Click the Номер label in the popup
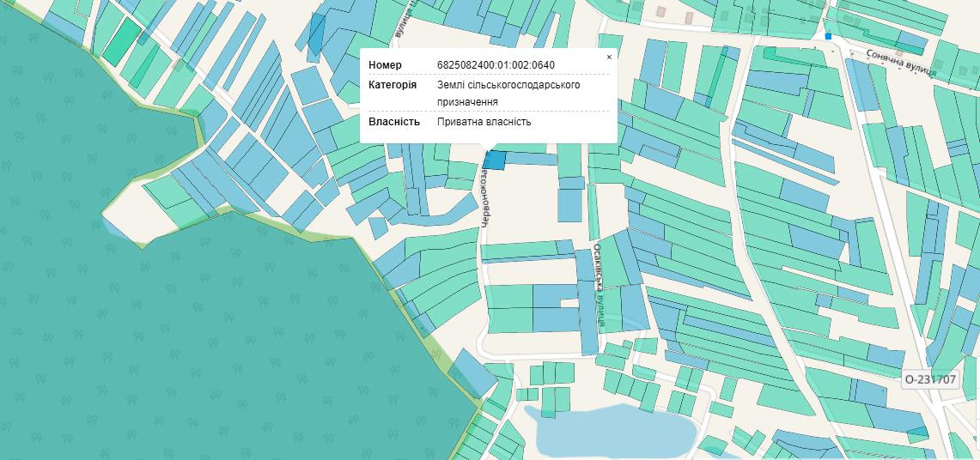Viewport: 980px width, 460px height. pyautogui.click(x=386, y=65)
